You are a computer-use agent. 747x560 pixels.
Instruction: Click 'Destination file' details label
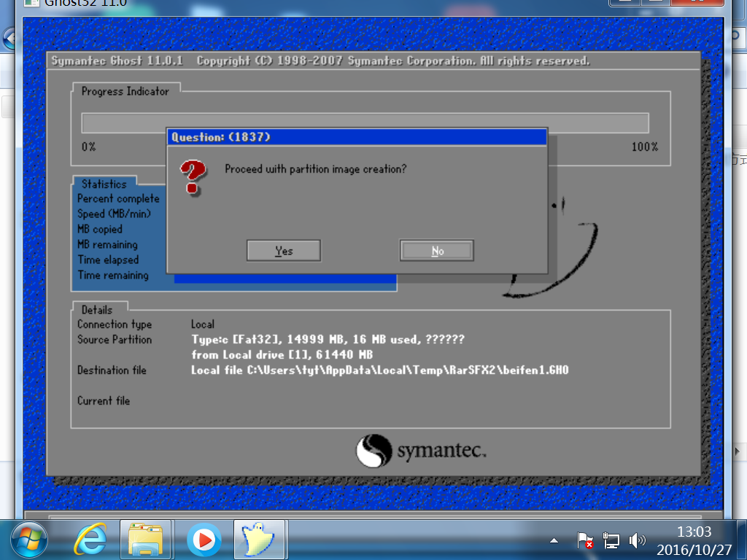[112, 370]
